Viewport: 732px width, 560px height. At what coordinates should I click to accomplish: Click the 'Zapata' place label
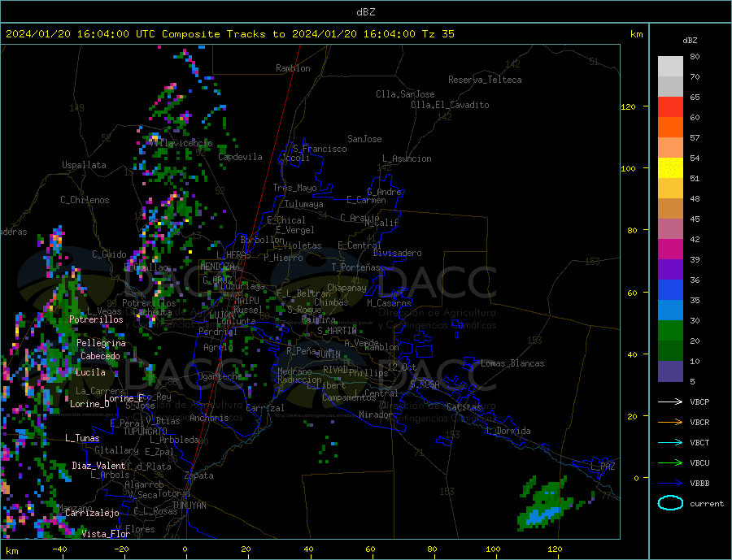(x=199, y=476)
